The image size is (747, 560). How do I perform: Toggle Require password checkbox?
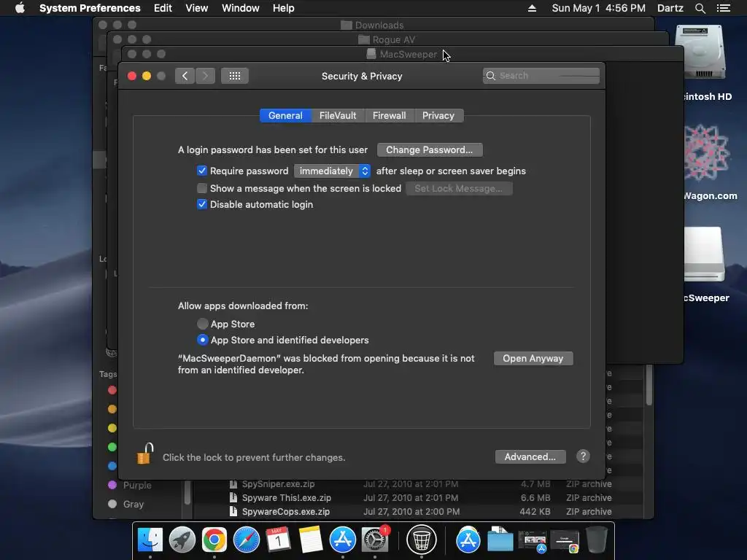[202, 171]
